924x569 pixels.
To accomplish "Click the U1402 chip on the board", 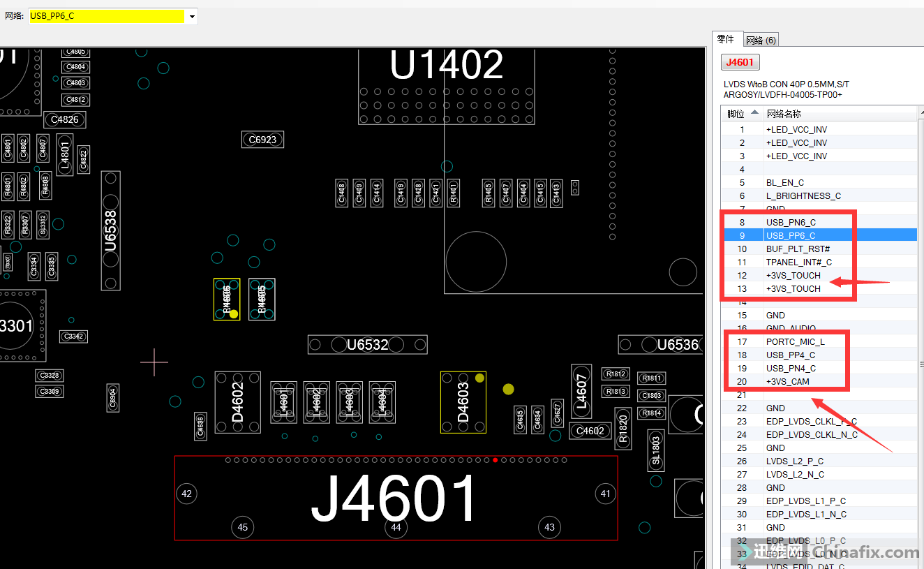I will pos(447,66).
